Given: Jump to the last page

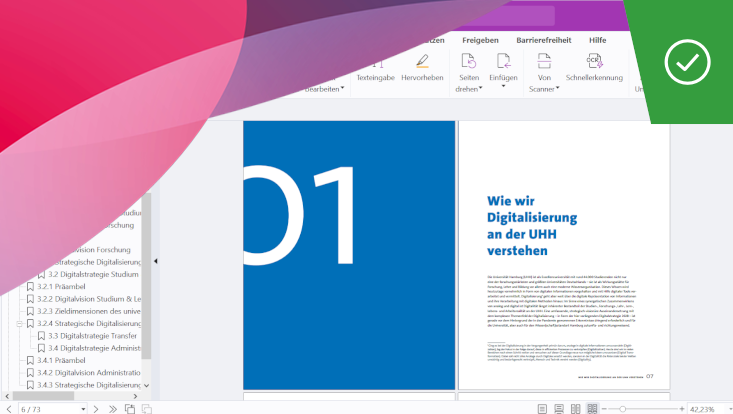Looking at the screenshot, I should [x=113, y=409].
